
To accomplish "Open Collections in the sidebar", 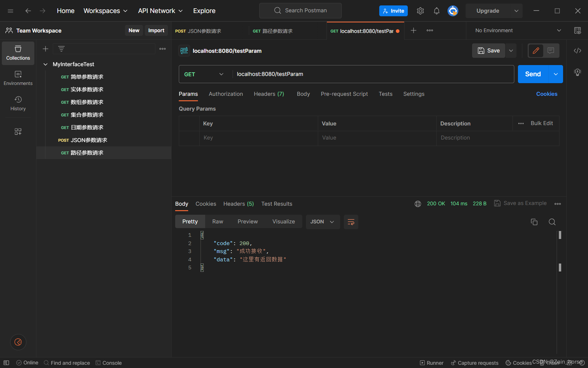I will 18,53.
